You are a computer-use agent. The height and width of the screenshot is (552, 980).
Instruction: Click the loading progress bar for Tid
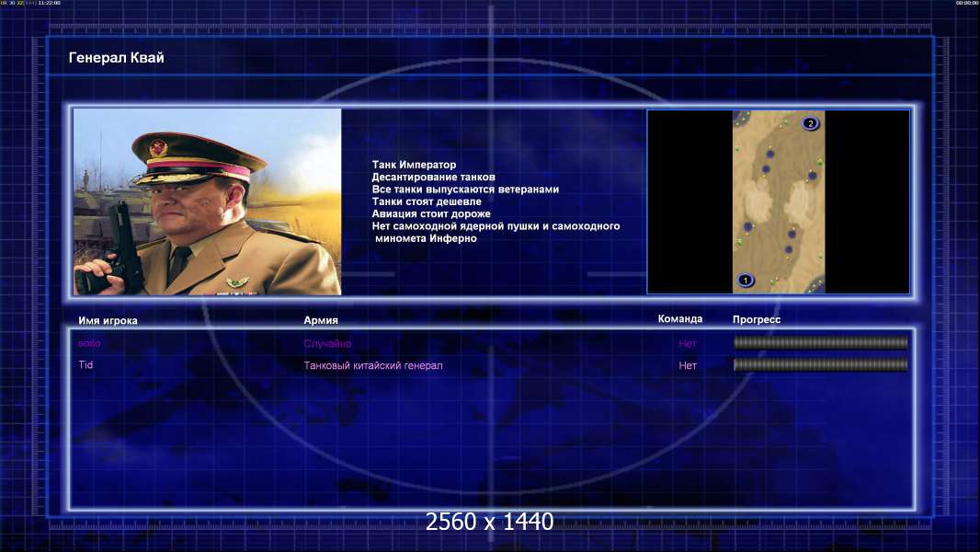tap(820, 364)
